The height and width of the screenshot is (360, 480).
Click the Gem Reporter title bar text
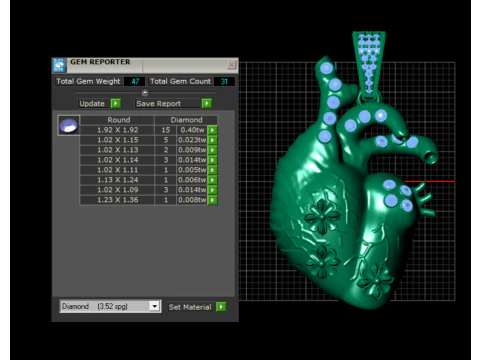[x=100, y=62]
